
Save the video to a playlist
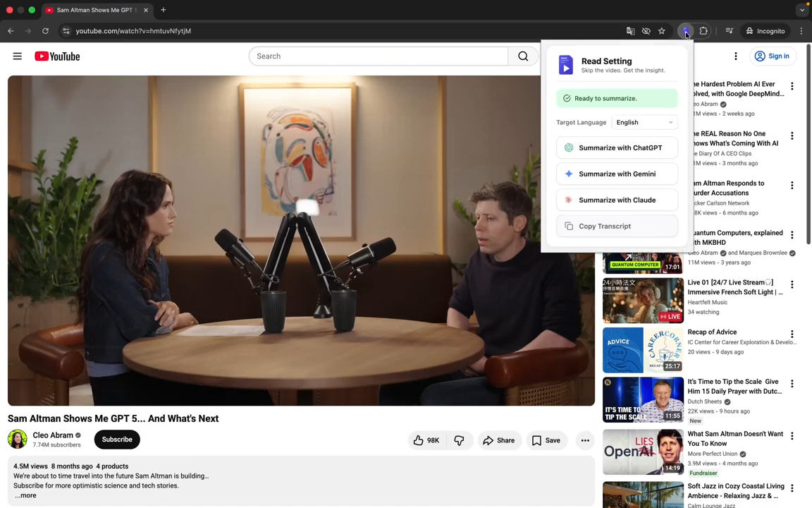(546, 440)
